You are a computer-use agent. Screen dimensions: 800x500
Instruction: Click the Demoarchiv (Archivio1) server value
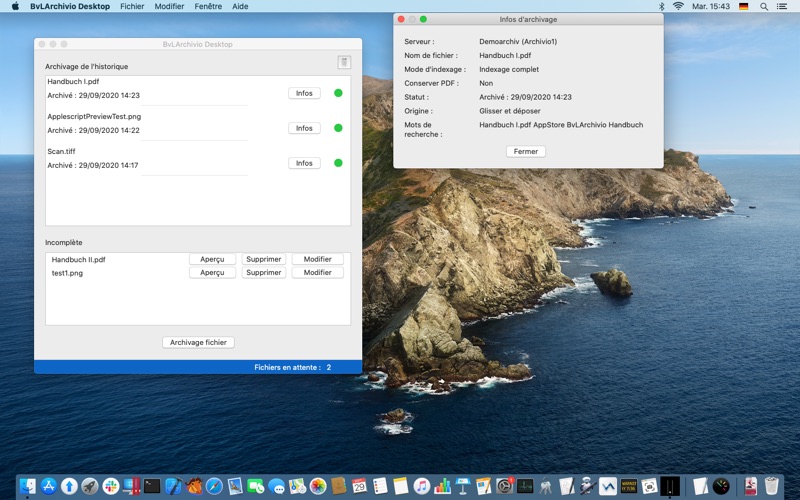[518, 41]
